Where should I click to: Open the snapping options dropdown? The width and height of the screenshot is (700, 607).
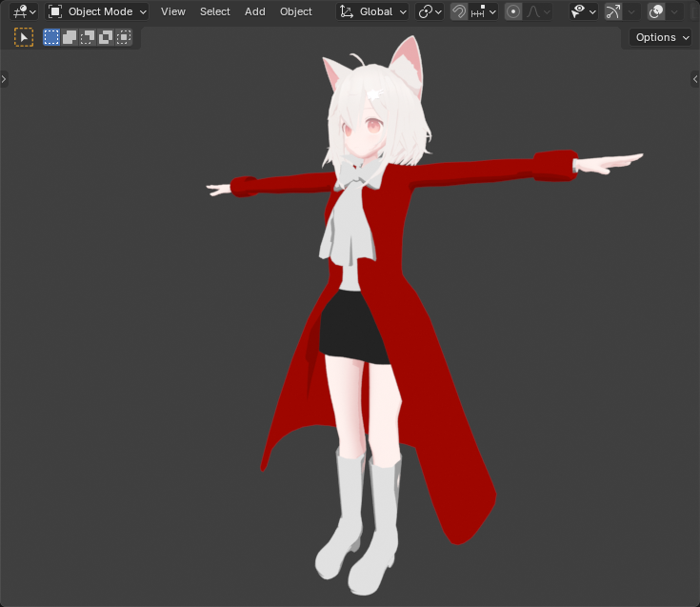[484, 11]
